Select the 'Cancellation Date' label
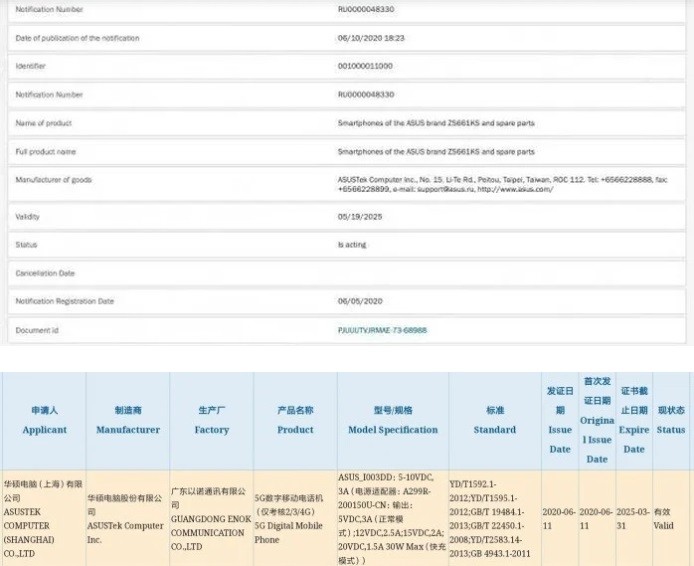The image size is (694, 566). pos(45,273)
